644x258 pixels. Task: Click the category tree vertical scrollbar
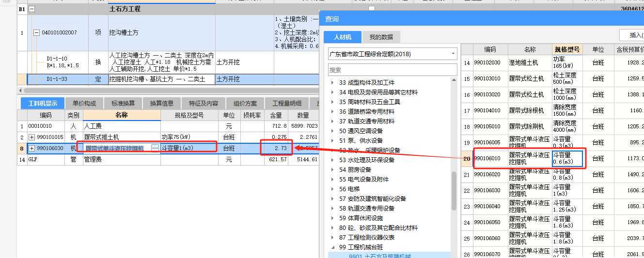454,191
